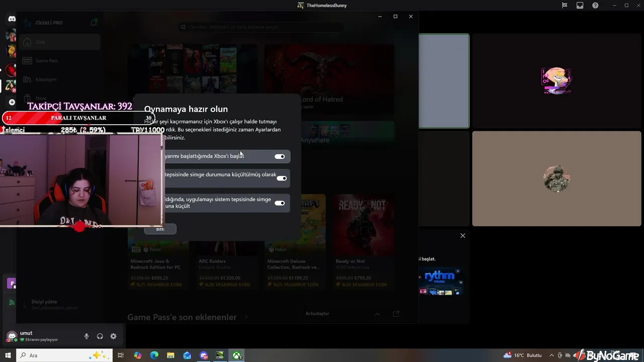This screenshot has width=644, height=362.
Task: Toggle the minimize app to tray when closed switch
Action: pos(280,203)
